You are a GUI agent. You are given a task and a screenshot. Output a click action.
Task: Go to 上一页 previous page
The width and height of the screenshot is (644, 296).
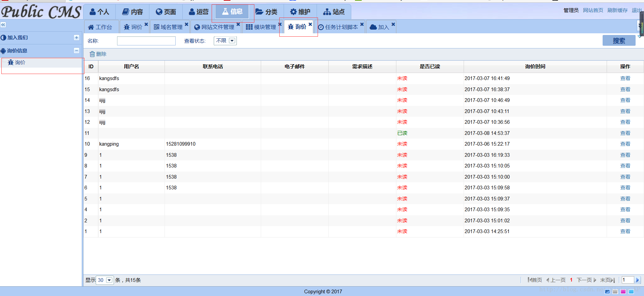coord(556,280)
